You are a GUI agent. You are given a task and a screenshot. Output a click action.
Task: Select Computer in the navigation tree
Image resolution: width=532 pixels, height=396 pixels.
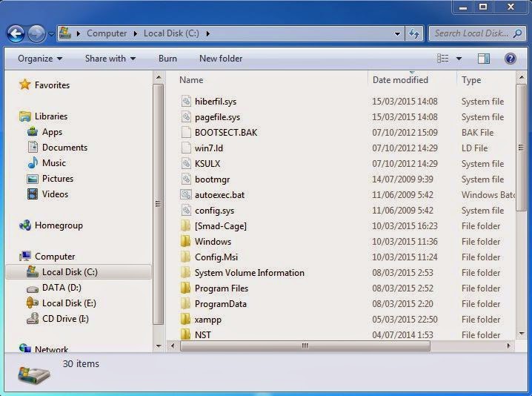[55, 257]
